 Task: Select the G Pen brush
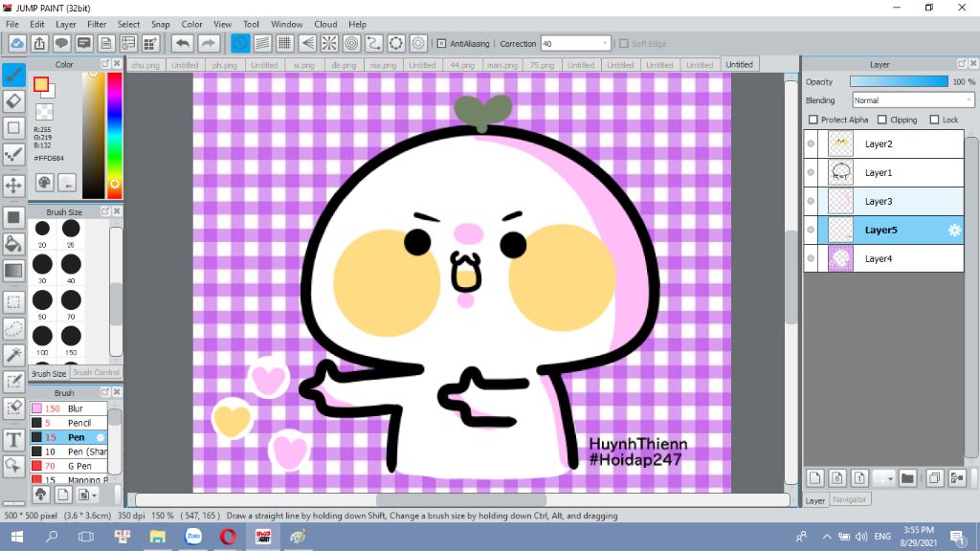(x=69, y=466)
